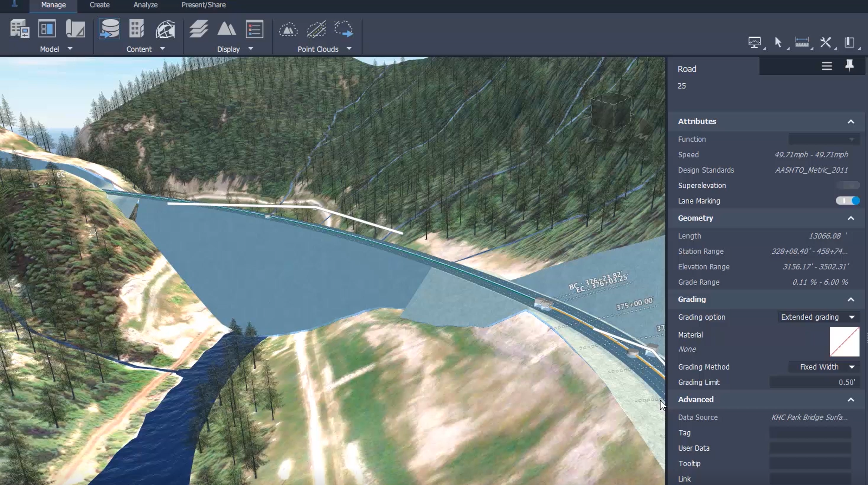Image resolution: width=868 pixels, height=485 pixels.
Task: Open the Road panel hamburger menu
Action: pyautogui.click(x=827, y=66)
